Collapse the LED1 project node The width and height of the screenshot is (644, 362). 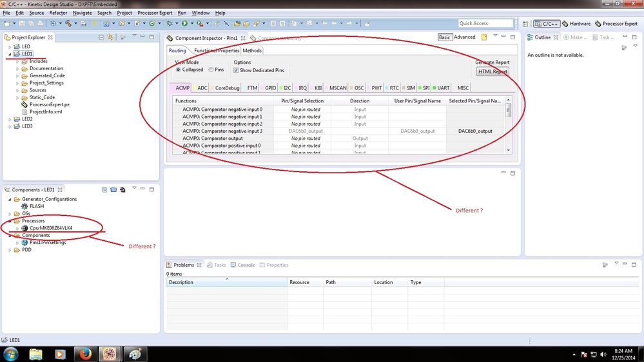(x=10, y=54)
